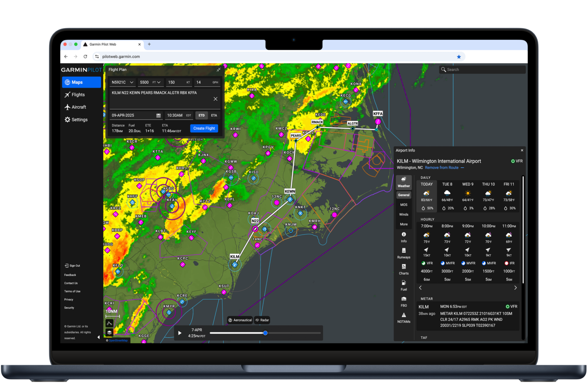588x383 pixels.
Task: Toggle the Aeronautical map layer
Action: click(240, 320)
